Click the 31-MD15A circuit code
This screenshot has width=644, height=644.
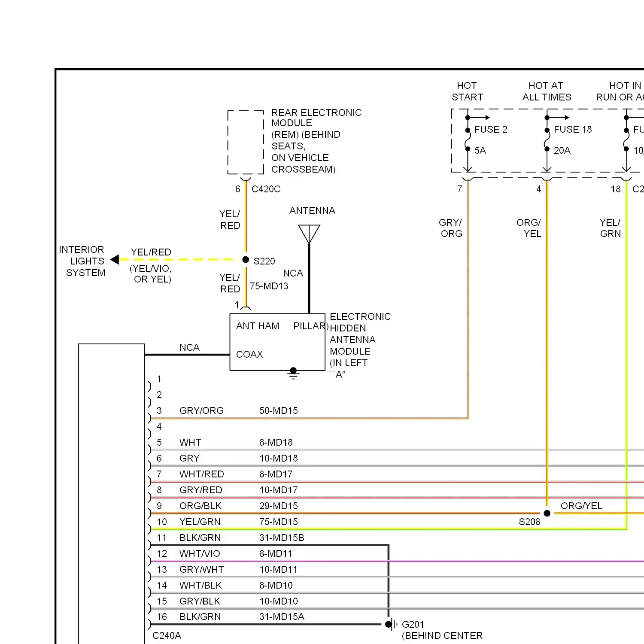[x=282, y=617]
